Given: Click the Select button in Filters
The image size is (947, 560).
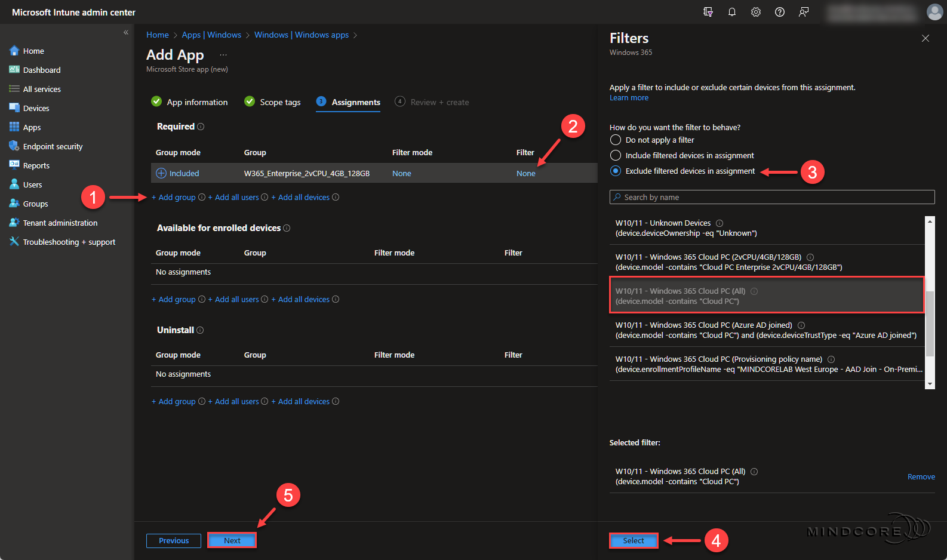Looking at the screenshot, I should tap(634, 540).
